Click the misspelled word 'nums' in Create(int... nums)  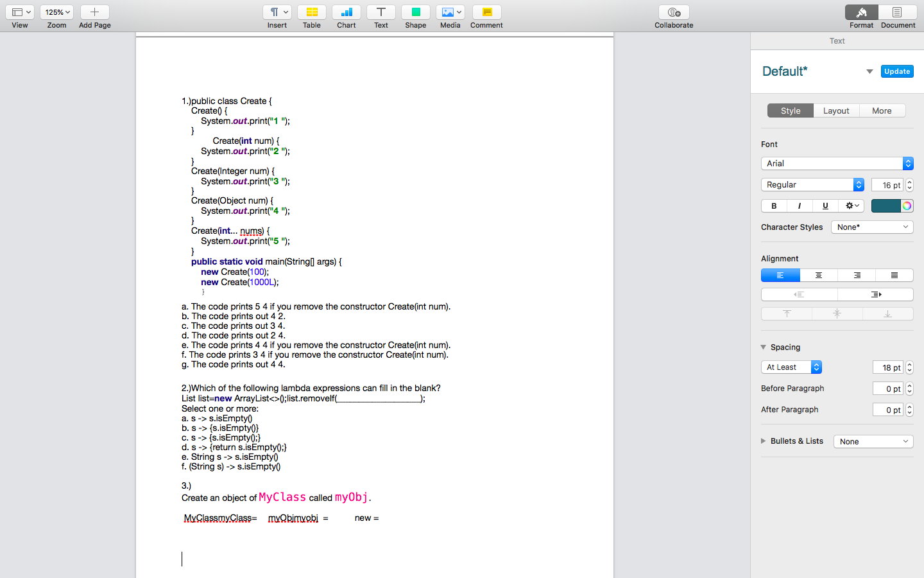click(x=251, y=231)
